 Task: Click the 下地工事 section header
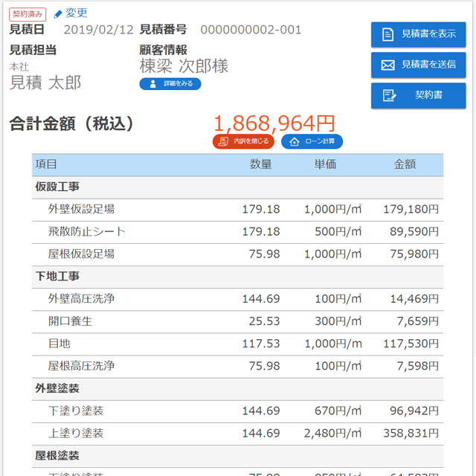point(57,277)
